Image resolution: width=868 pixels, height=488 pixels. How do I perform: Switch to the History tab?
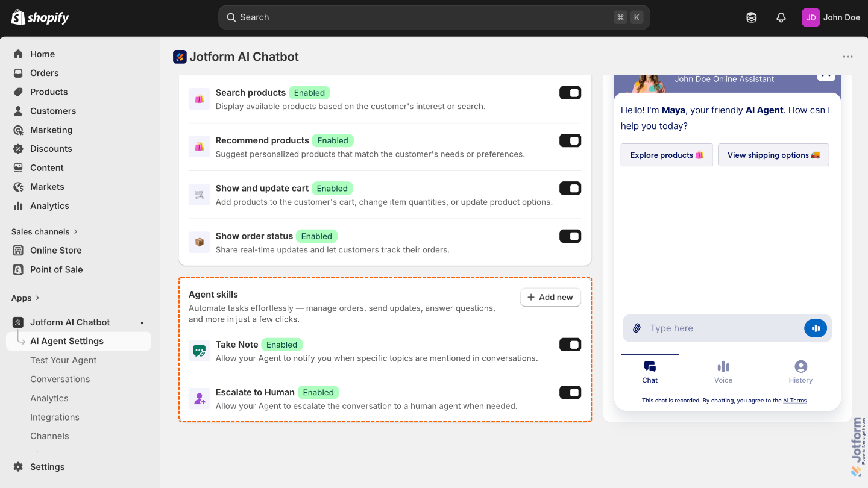[x=800, y=371]
